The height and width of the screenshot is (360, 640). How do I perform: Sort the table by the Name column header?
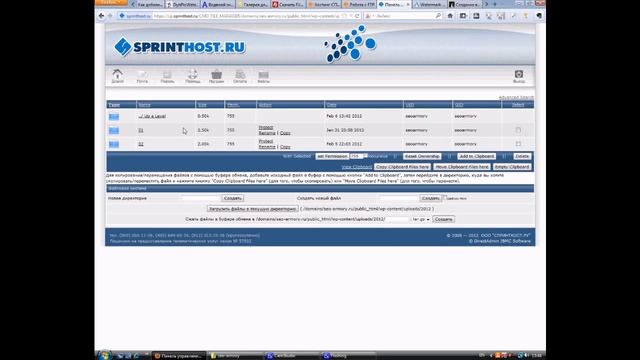pos(144,105)
